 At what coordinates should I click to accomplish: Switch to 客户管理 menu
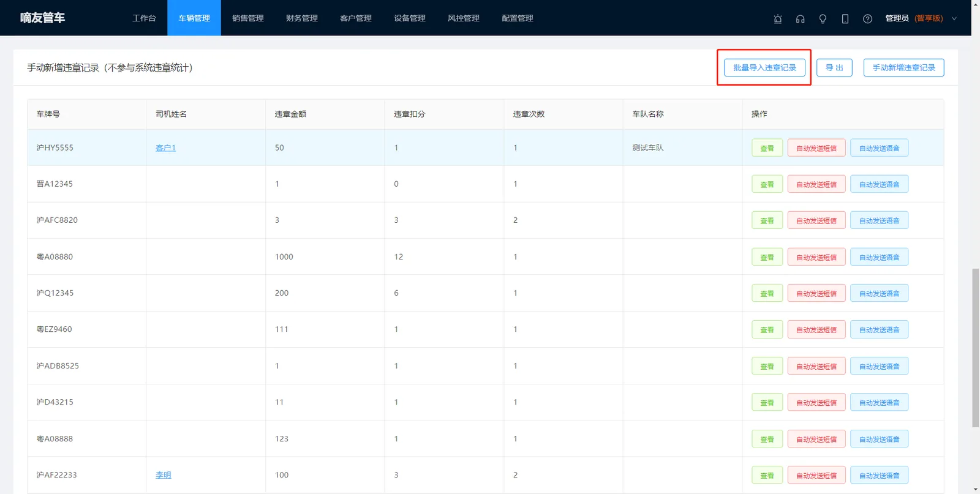point(356,18)
